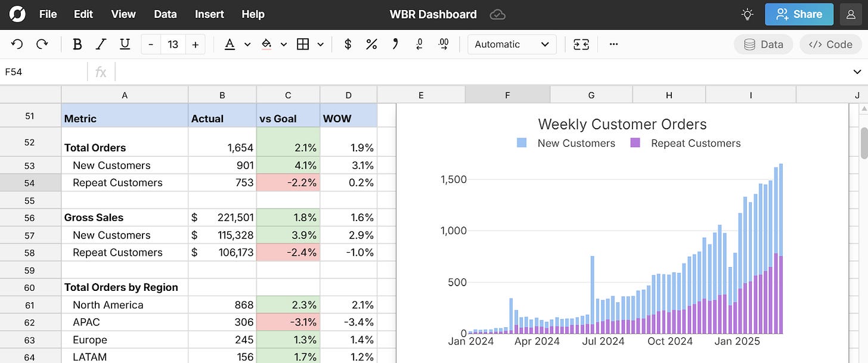
Task: Open the fill color bucket
Action: 266,44
